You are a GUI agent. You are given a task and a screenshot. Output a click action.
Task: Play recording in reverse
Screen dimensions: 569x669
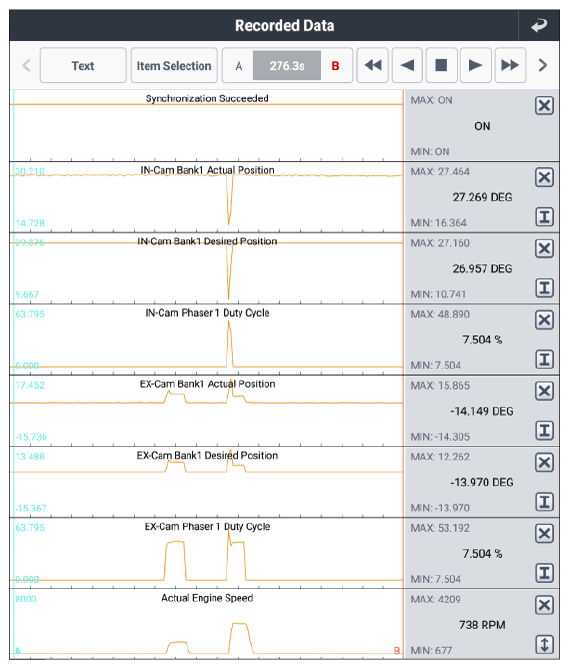(407, 65)
